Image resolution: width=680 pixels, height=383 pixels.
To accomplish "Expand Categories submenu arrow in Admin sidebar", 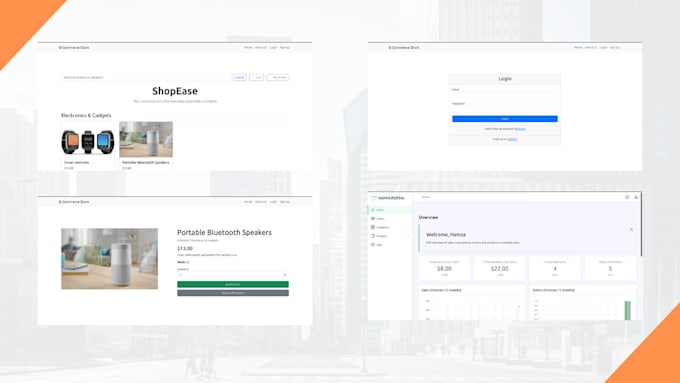I will (408, 227).
